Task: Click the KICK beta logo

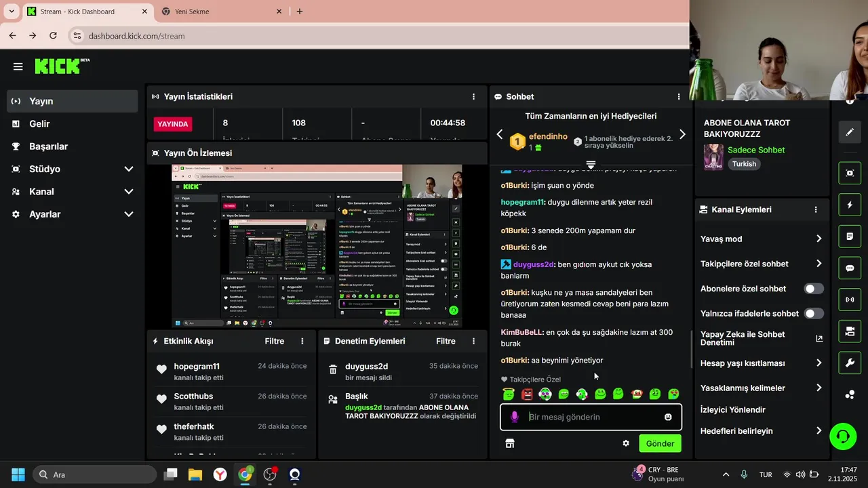Action: point(62,66)
